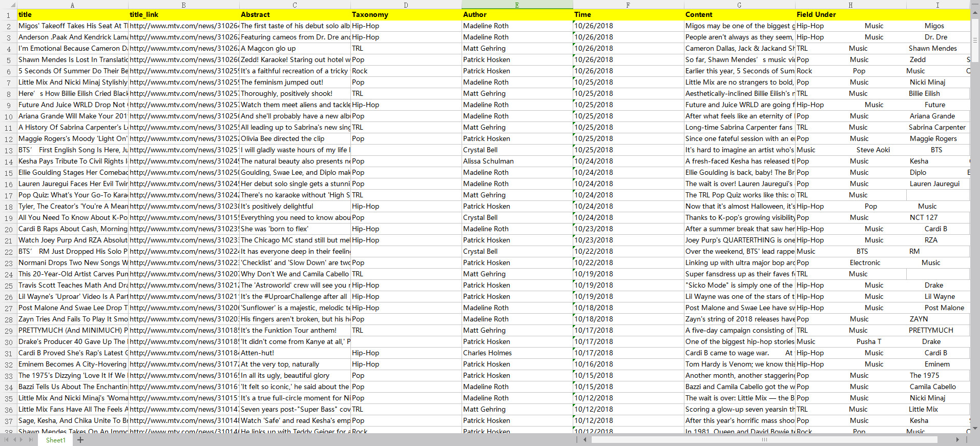980x446 pixels.
Task: Select 'It's the Funktion Tour anthem!' cell
Action: 295,331
